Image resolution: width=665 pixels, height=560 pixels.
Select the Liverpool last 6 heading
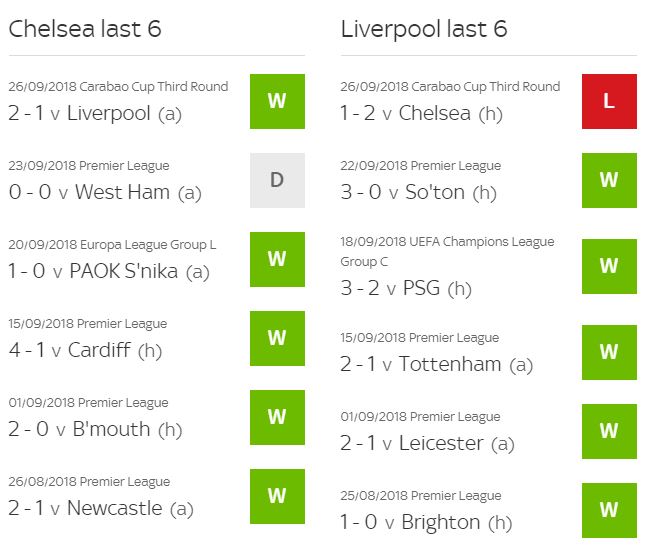coord(424,29)
